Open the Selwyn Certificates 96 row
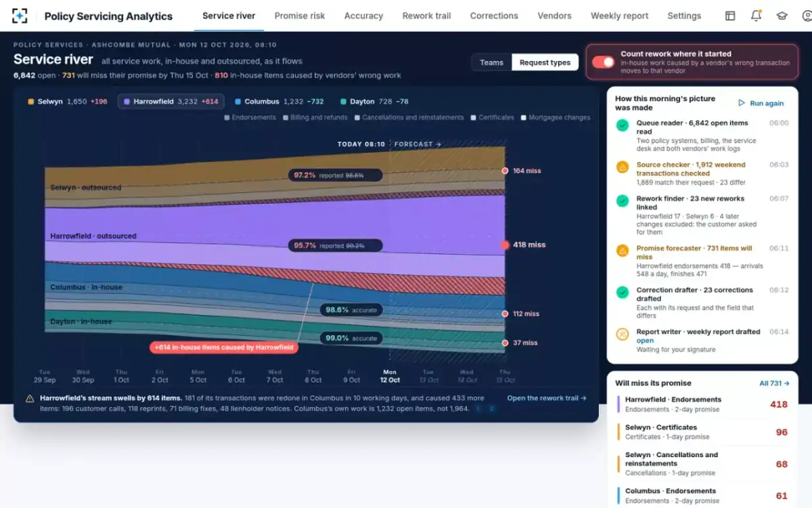This screenshot has width=812, height=508. [x=702, y=432]
